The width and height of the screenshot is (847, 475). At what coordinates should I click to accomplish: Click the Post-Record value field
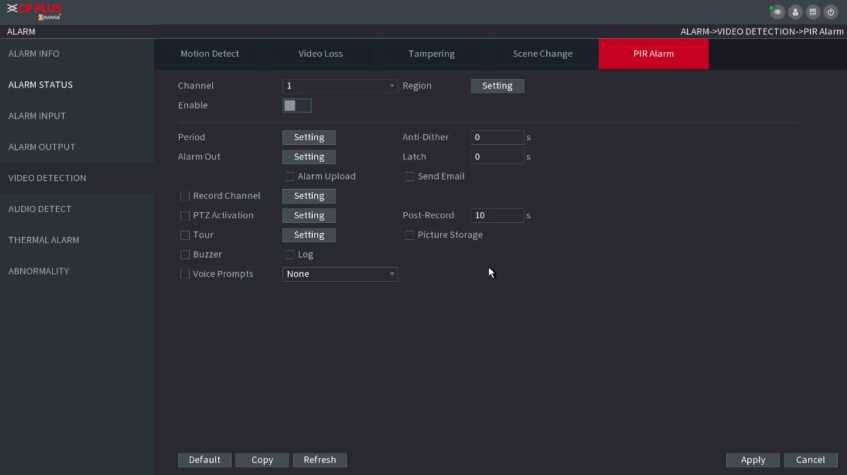coord(497,216)
